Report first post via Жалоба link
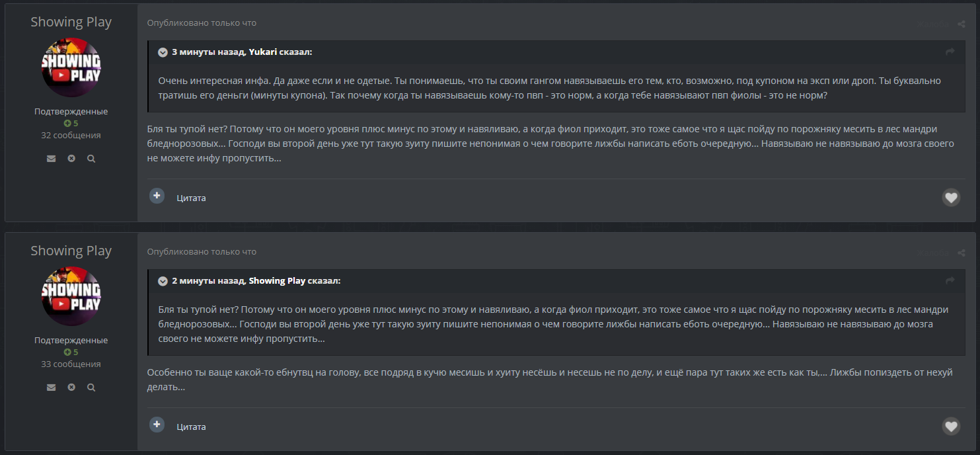The height and width of the screenshot is (455, 980). [x=933, y=24]
